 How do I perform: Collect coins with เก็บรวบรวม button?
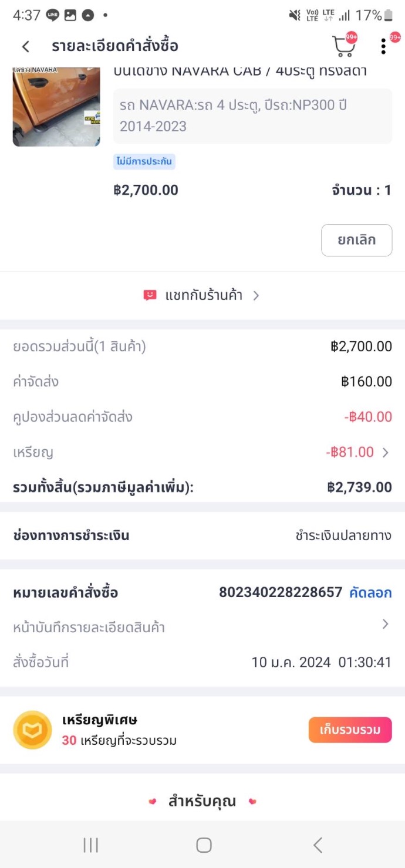350,730
